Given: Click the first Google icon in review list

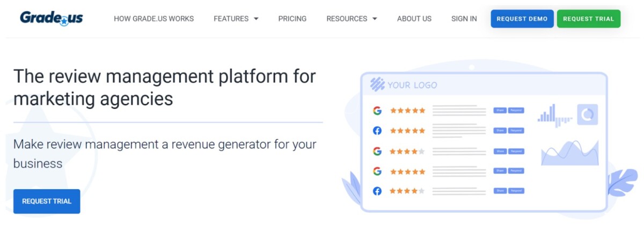Looking at the screenshot, I should click(377, 111).
